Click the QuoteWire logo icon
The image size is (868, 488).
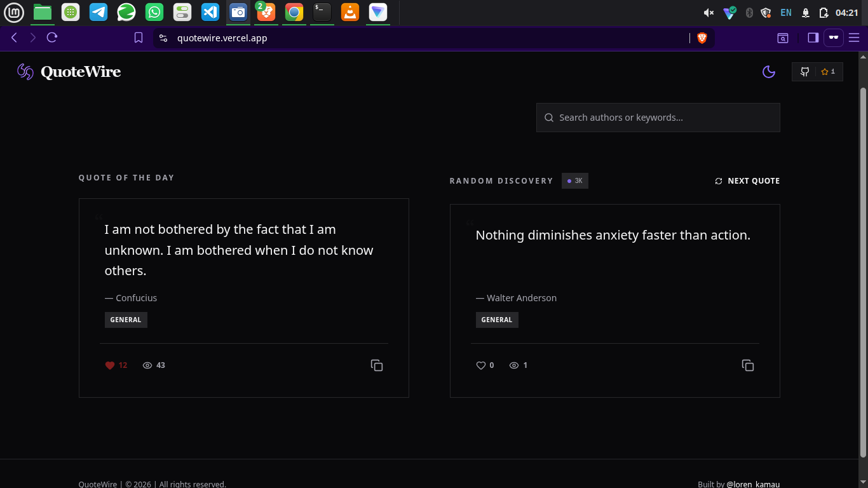point(25,72)
